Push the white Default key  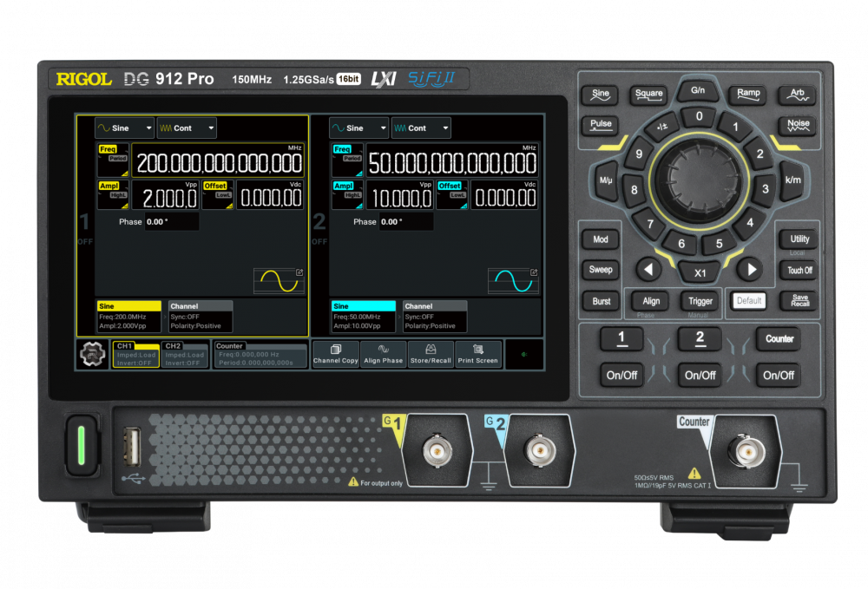[x=748, y=301]
